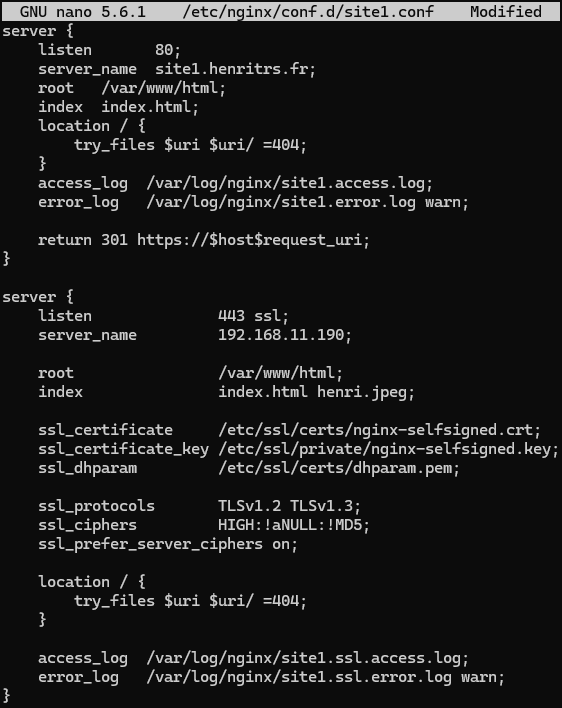
Task: Click the TLSv1.2 TLSv1.3 protocols value
Action: 289,506
